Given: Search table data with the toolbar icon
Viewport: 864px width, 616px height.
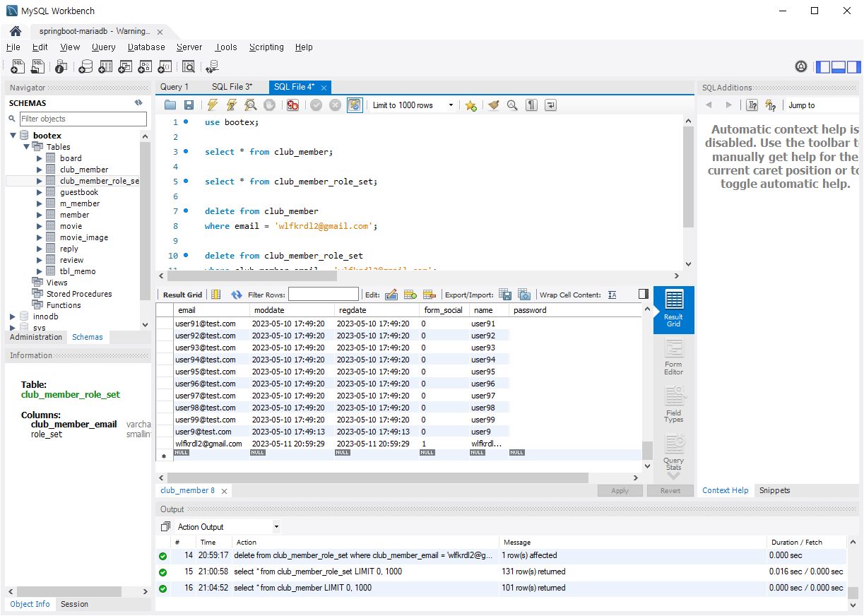Looking at the screenshot, I should coord(189,66).
